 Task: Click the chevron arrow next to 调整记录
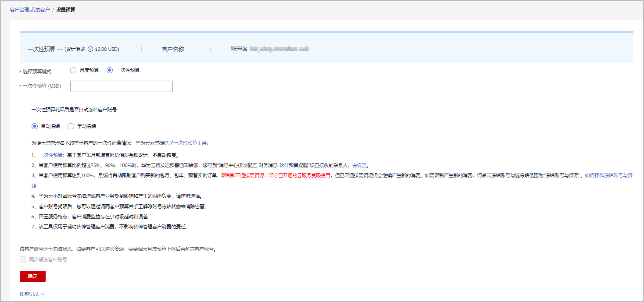pyautogui.click(x=43, y=294)
